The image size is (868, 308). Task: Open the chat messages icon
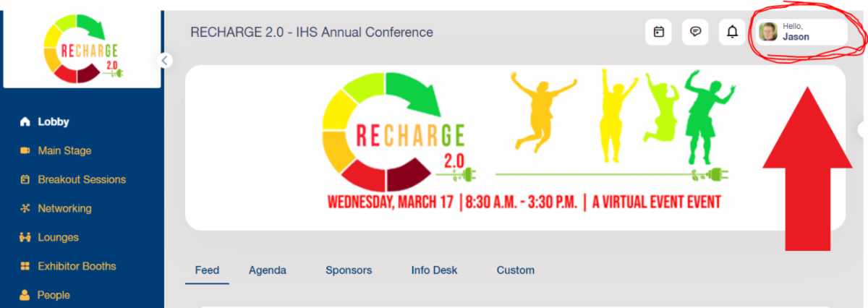point(695,33)
